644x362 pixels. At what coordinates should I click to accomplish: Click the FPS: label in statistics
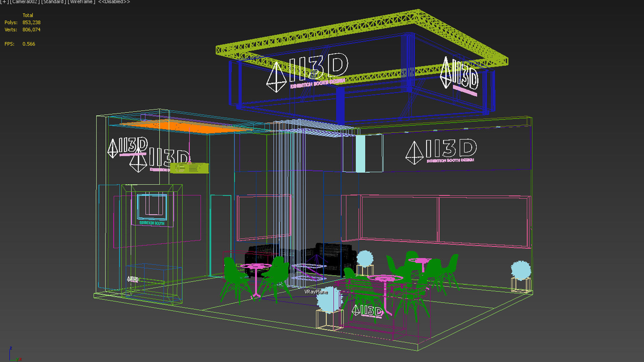tap(9, 44)
